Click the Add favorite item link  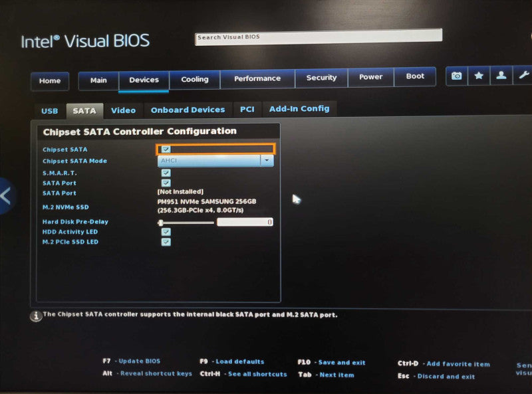tap(458, 364)
